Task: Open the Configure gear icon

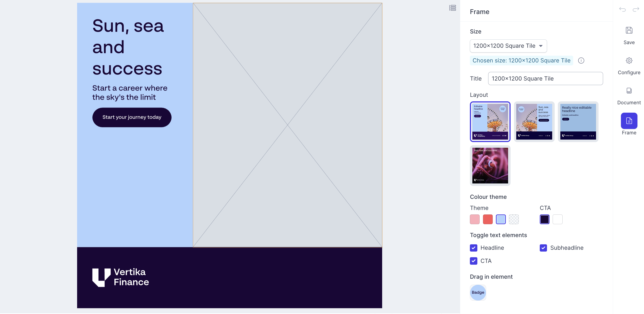Action: (x=629, y=61)
